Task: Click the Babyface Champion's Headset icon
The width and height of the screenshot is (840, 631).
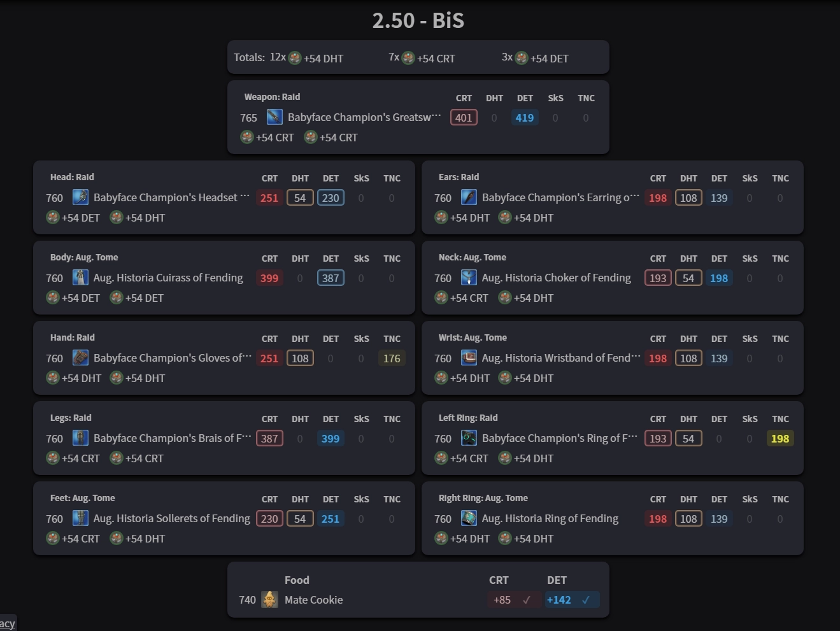Action: tap(80, 197)
